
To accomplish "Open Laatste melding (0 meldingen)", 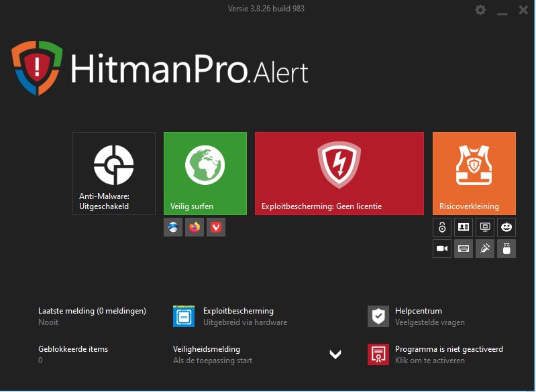I will [92, 311].
